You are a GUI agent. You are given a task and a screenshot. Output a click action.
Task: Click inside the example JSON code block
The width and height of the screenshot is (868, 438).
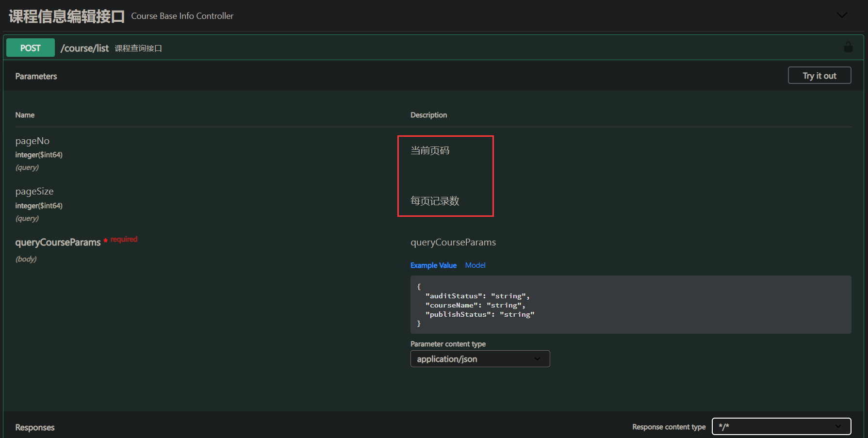[x=630, y=305]
